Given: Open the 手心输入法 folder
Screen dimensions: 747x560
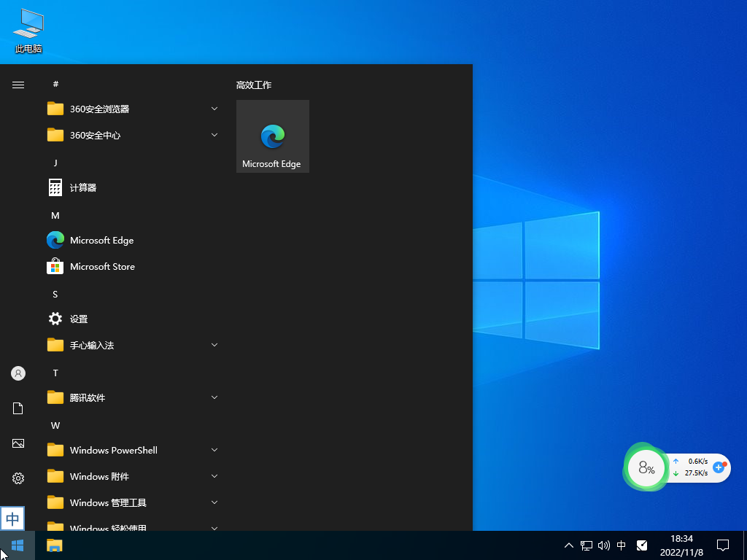Looking at the screenshot, I should (x=133, y=345).
